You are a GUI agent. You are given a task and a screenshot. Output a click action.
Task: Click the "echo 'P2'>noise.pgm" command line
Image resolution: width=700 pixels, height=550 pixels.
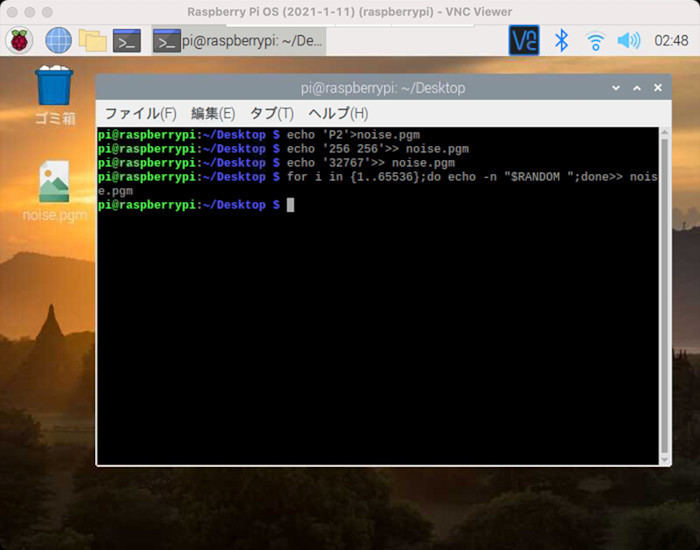pyautogui.click(x=353, y=135)
